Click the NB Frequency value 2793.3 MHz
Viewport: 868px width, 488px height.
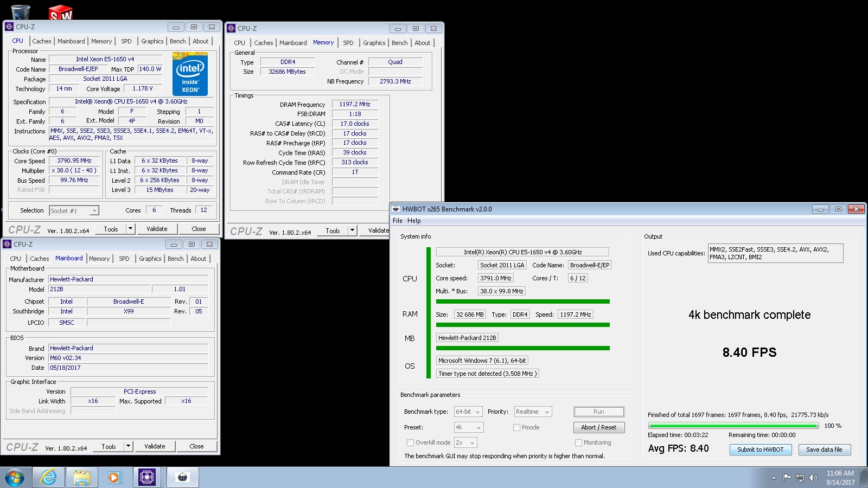coord(395,81)
